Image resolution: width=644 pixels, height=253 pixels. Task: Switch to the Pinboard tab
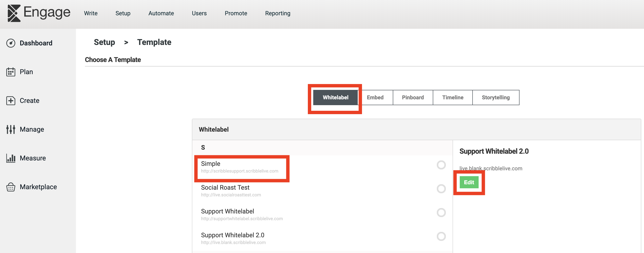(x=413, y=98)
